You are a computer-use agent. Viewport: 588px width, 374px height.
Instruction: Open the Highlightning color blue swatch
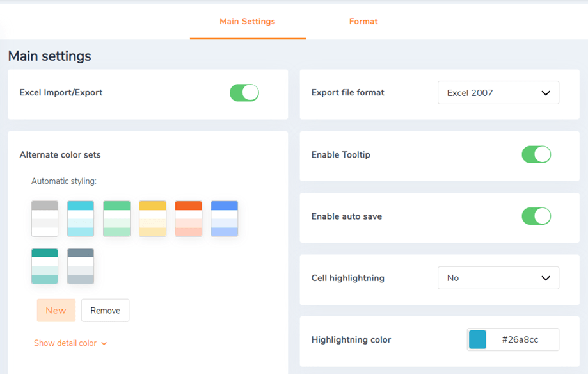coord(477,340)
